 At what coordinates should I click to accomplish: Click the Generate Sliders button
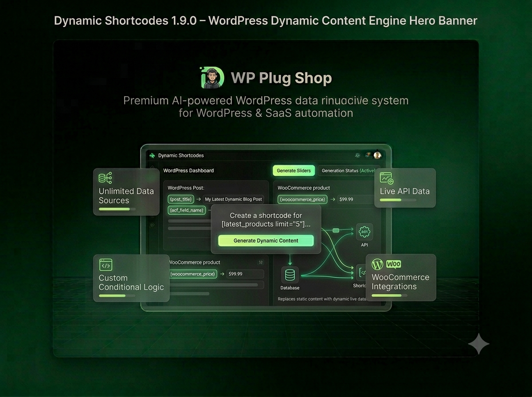tap(293, 171)
